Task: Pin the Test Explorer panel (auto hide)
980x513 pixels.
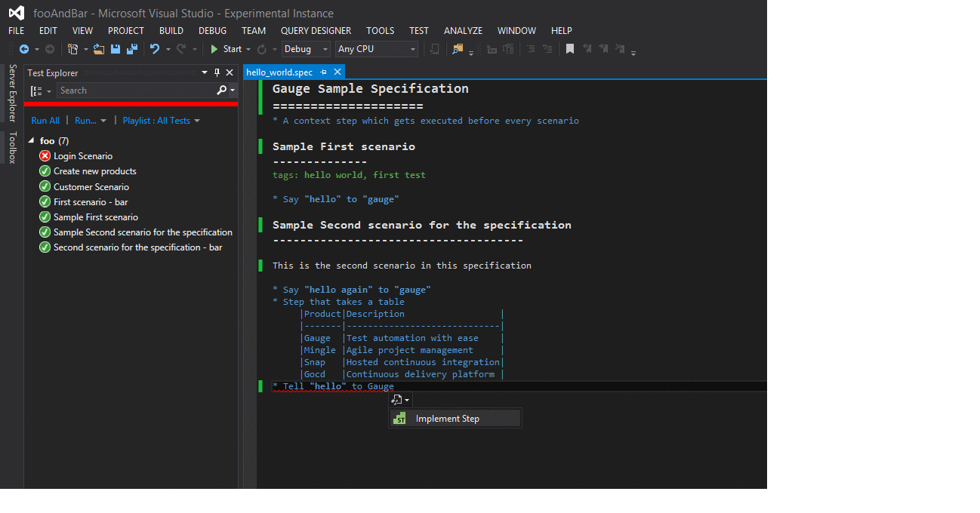Action: (x=217, y=73)
